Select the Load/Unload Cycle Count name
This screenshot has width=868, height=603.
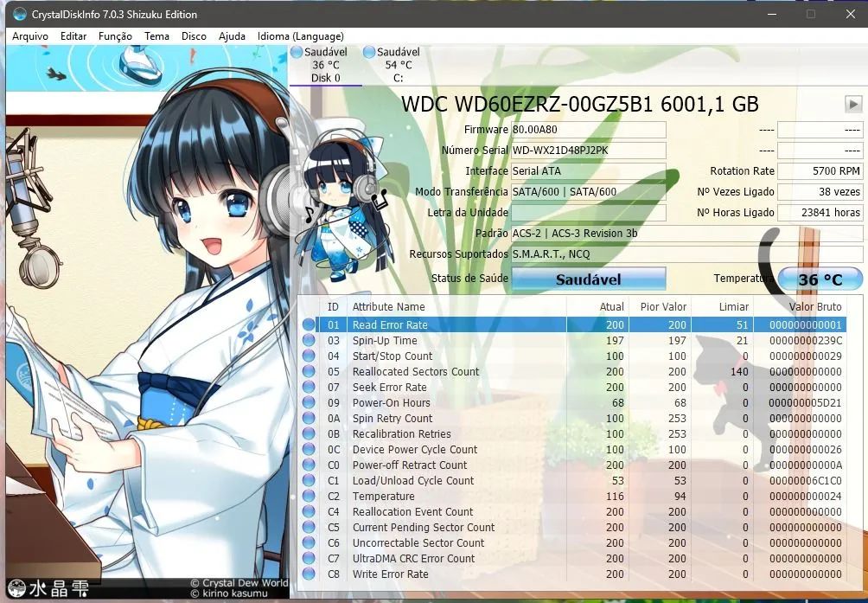click(x=413, y=481)
